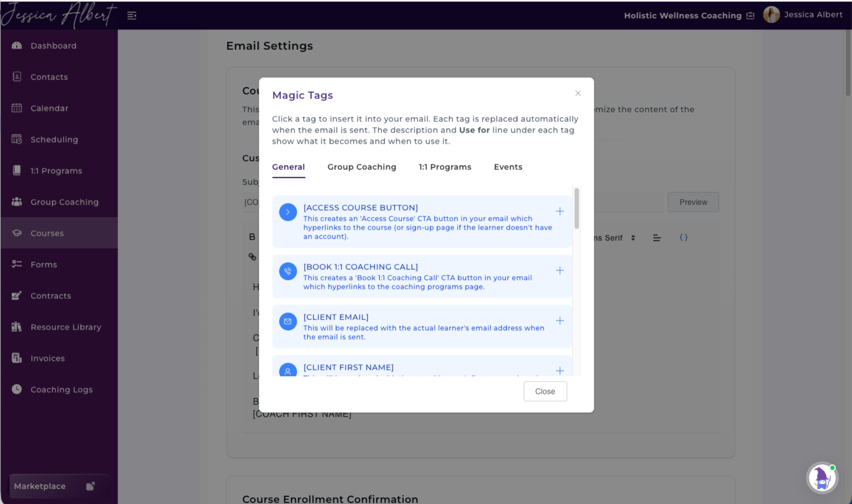
Task: Open the Forms checklist icon
Action: point(16,264)
